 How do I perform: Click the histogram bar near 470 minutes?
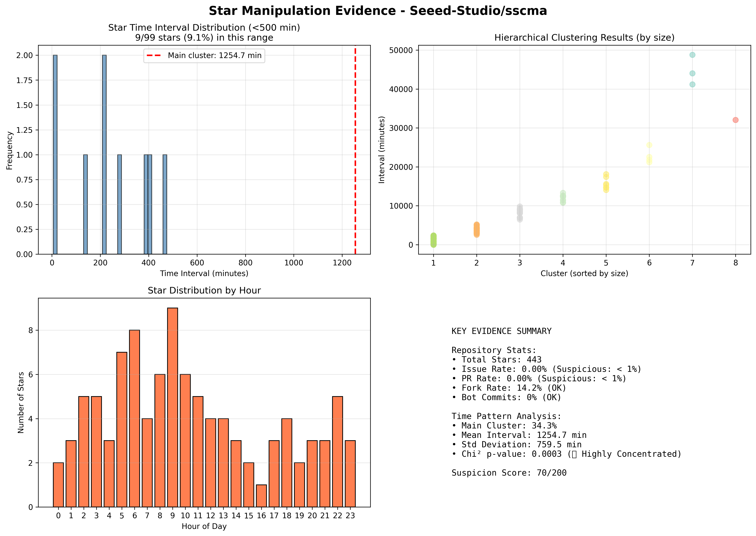pyautogui.click(x=165, y=204)
